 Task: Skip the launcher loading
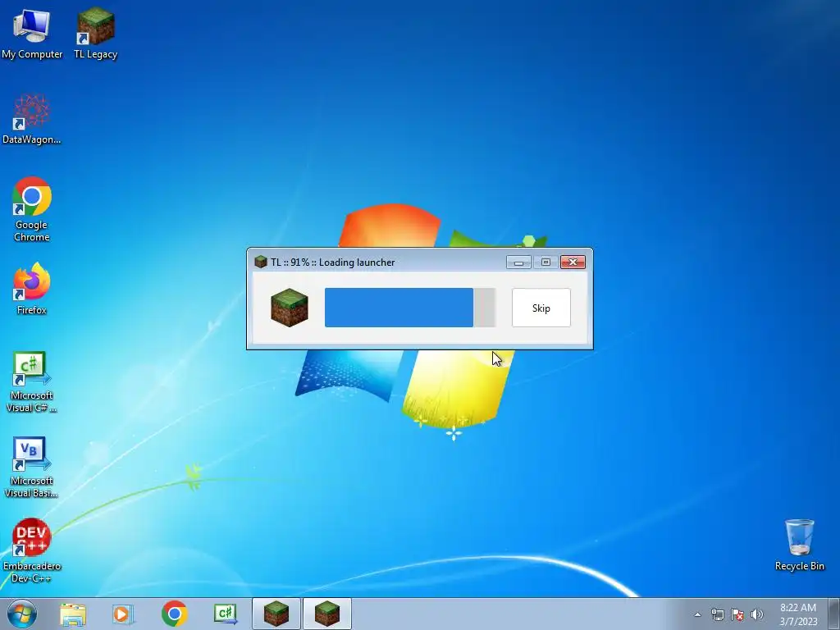pos(541,308)
